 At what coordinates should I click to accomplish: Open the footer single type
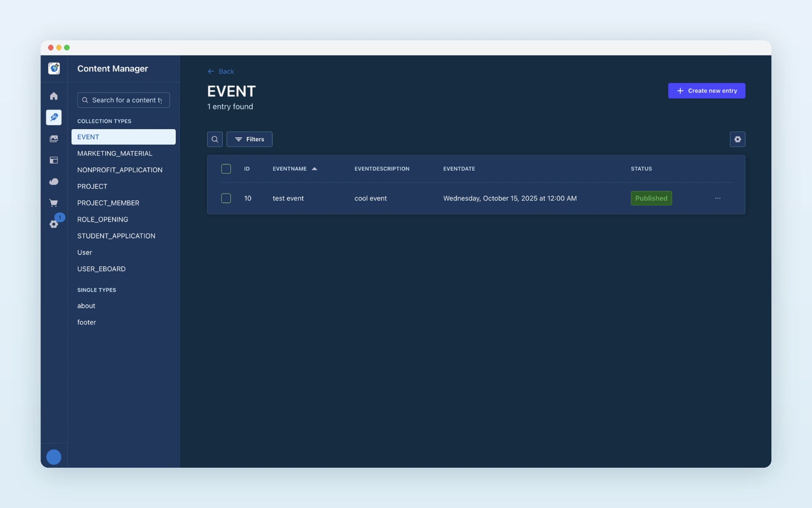click(x=87, y=322)
